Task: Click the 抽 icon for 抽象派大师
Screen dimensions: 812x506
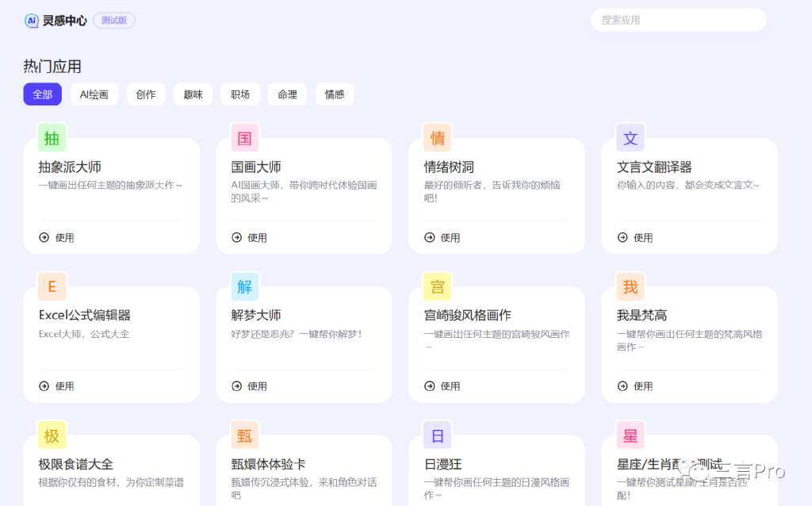Action: point(52,138)
